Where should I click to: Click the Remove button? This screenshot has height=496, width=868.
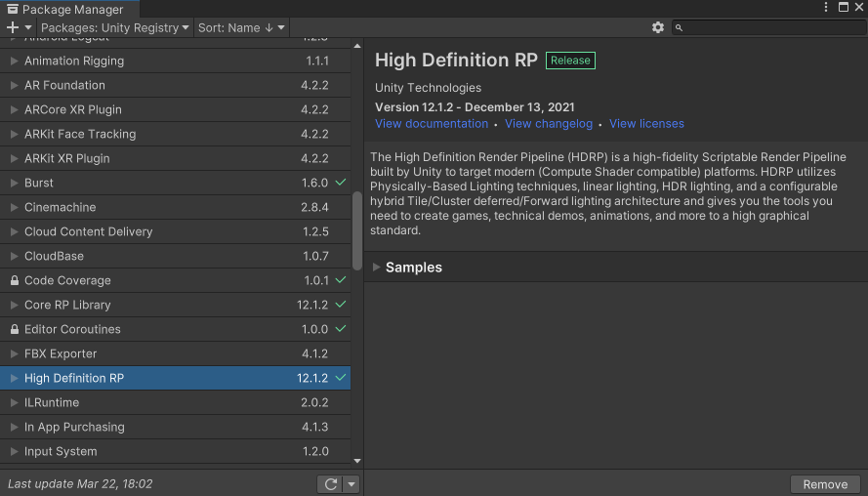825,484
